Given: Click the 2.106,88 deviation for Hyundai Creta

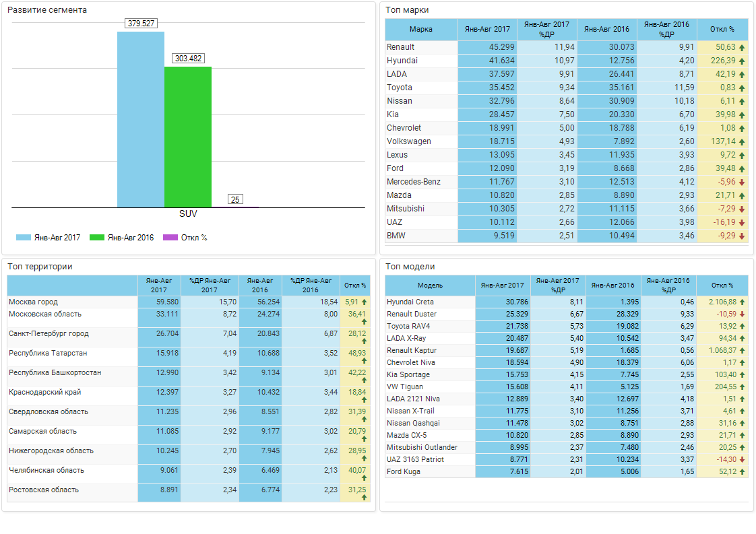Looking at the screenshot, I should coord(723,302).
